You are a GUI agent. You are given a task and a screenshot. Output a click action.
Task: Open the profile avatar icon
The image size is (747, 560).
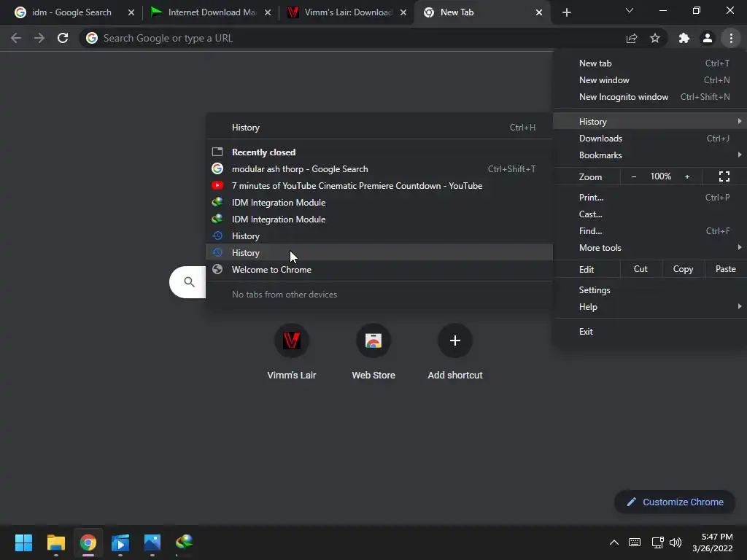coord(708,38)
